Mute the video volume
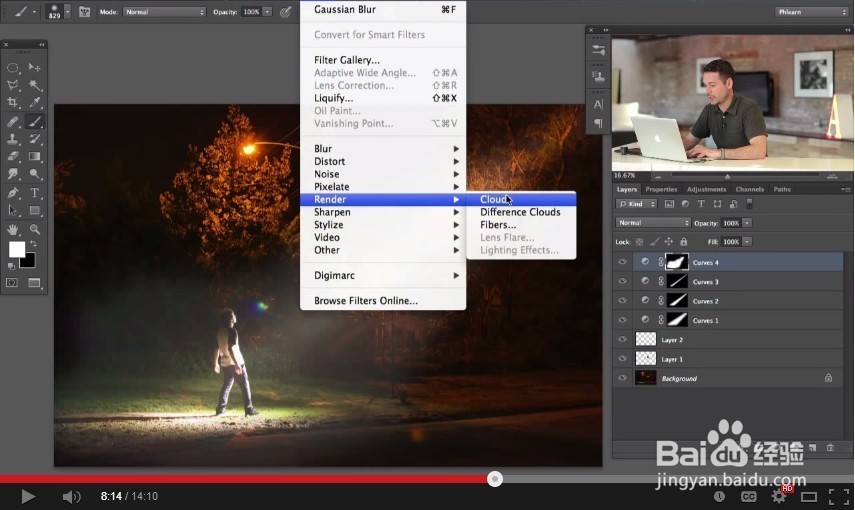 [x=71, y=496]
